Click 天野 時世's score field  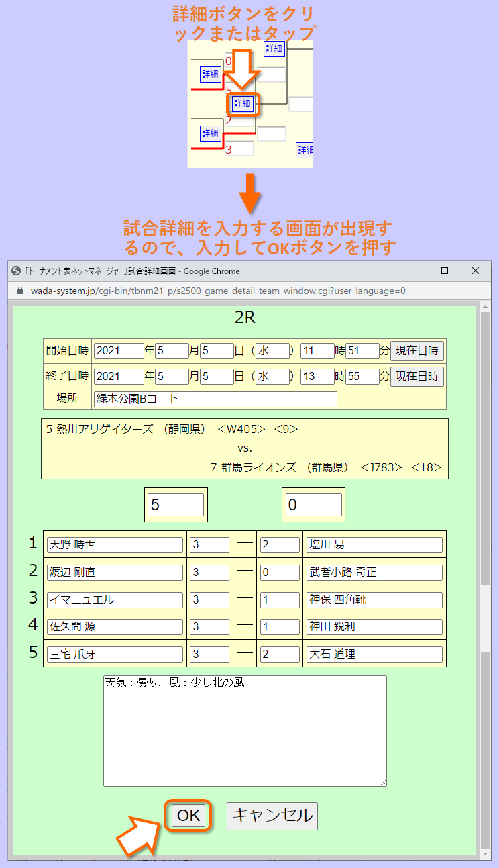tap(210, 544)
